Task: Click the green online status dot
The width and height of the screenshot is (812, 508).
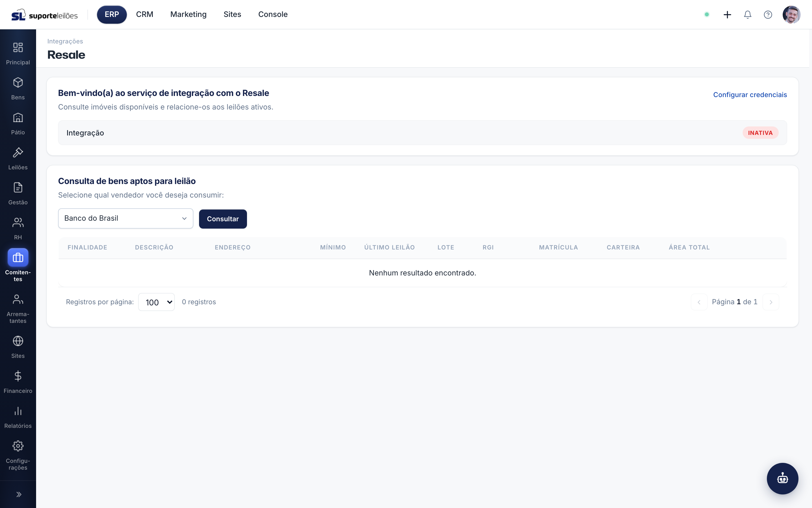Action: (x=707, y=14)
